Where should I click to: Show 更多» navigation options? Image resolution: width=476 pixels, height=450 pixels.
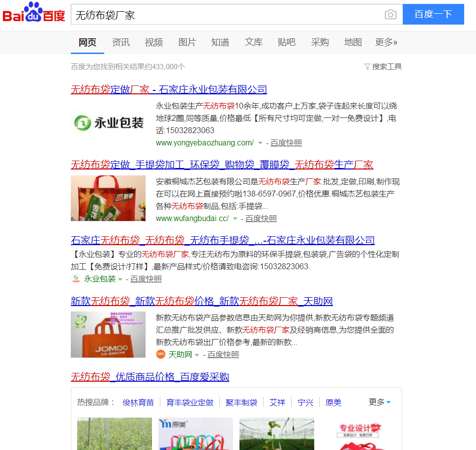[x=387, y=42]
